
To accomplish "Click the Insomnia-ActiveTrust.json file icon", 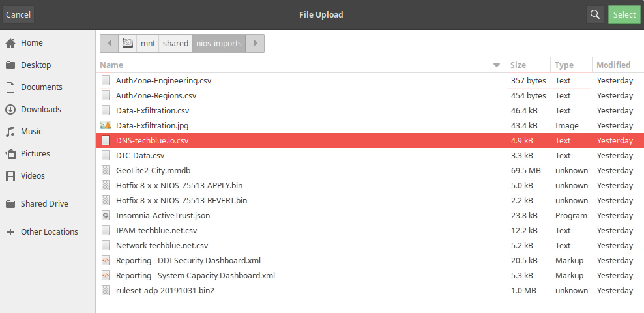I will (106, 215).
